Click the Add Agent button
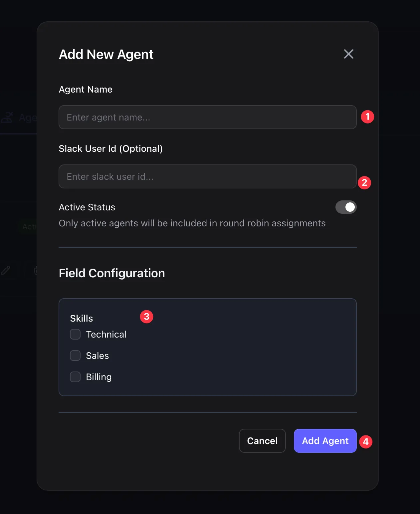Viewport: 420px width, 514px height. tap(325, 441)
